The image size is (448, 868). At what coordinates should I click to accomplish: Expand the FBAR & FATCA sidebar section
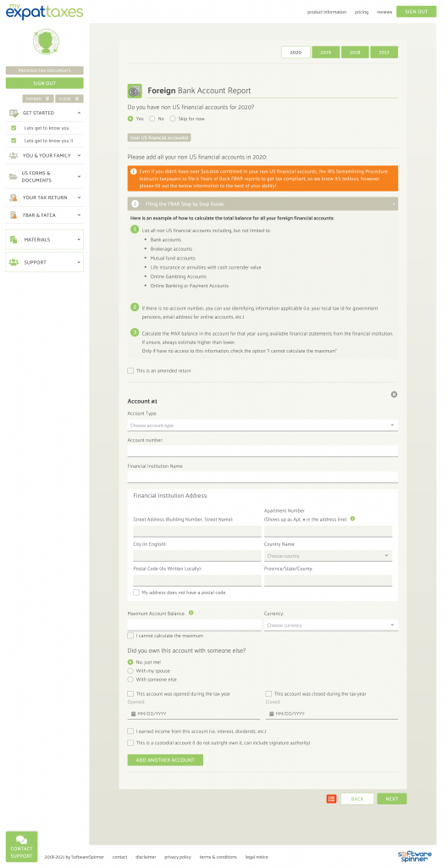[x=45, y=214]
